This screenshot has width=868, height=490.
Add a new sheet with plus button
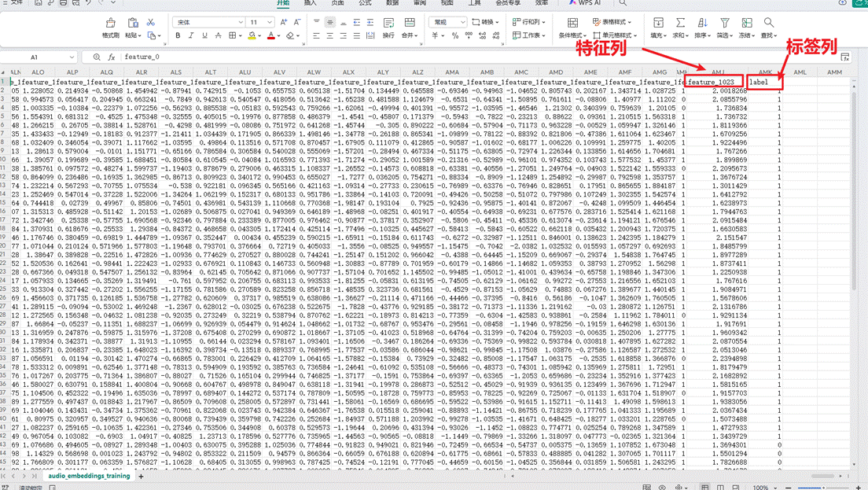coord(142,476)
